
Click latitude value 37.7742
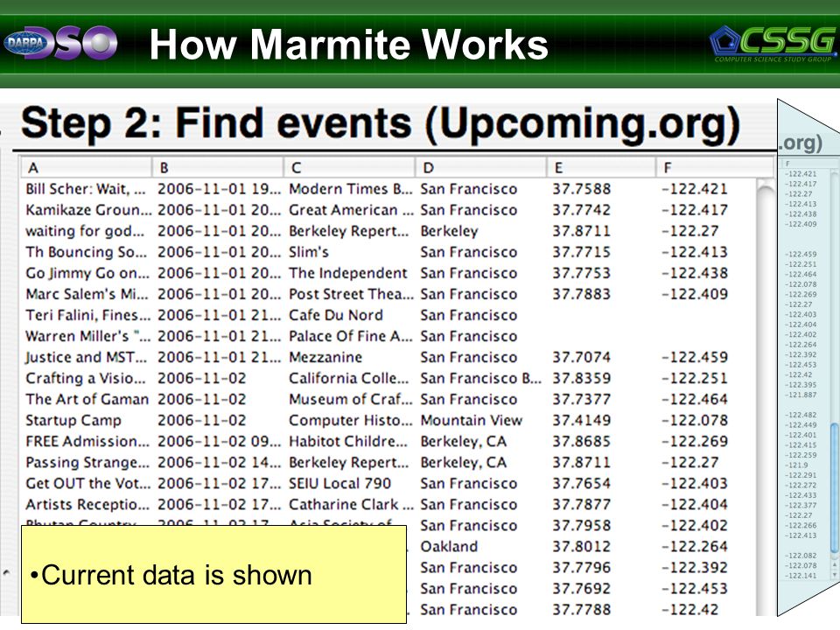tap(581, 210)
